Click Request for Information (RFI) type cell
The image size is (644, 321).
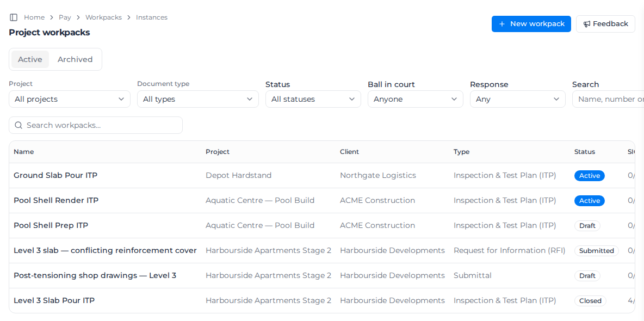[x=510, y=251]
